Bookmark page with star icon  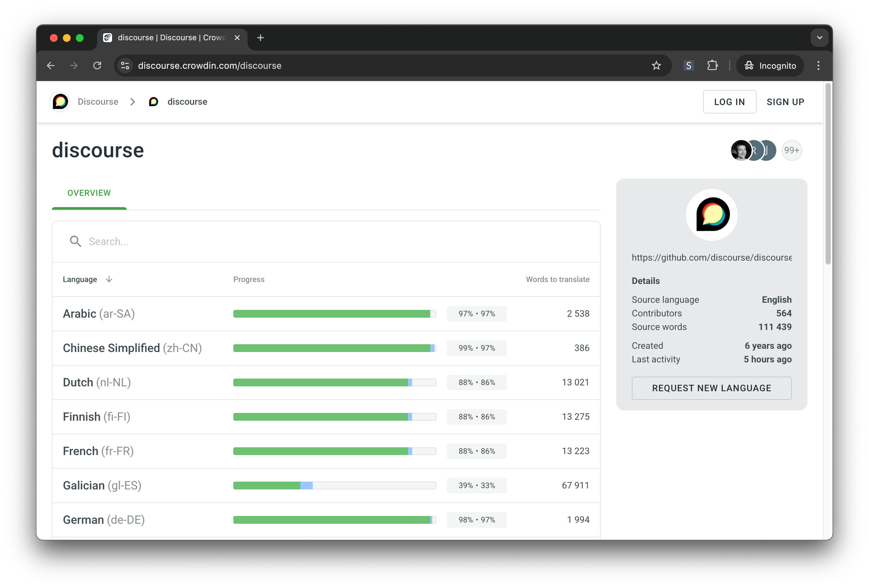[x=656, y=66]
